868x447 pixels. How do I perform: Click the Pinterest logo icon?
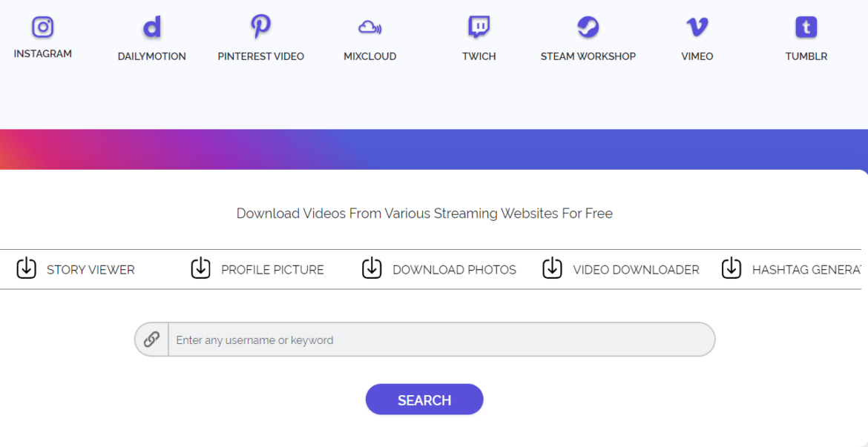click(260, 27)
